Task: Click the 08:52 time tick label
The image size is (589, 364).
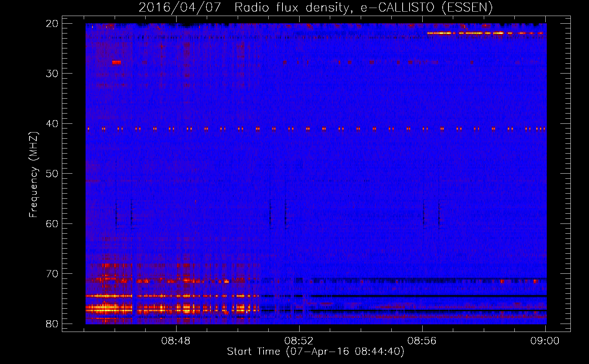Action: pyautogui.click(x=299, y=341)
